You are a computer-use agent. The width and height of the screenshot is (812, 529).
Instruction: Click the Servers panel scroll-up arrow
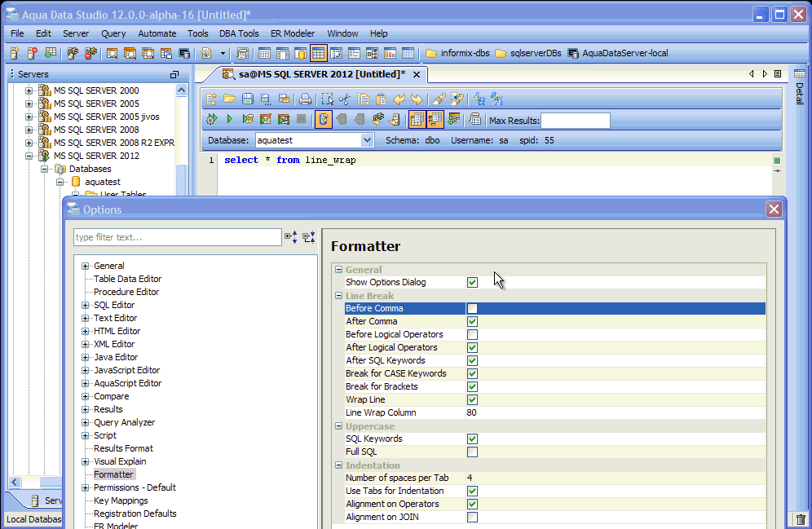click(181, 90)
